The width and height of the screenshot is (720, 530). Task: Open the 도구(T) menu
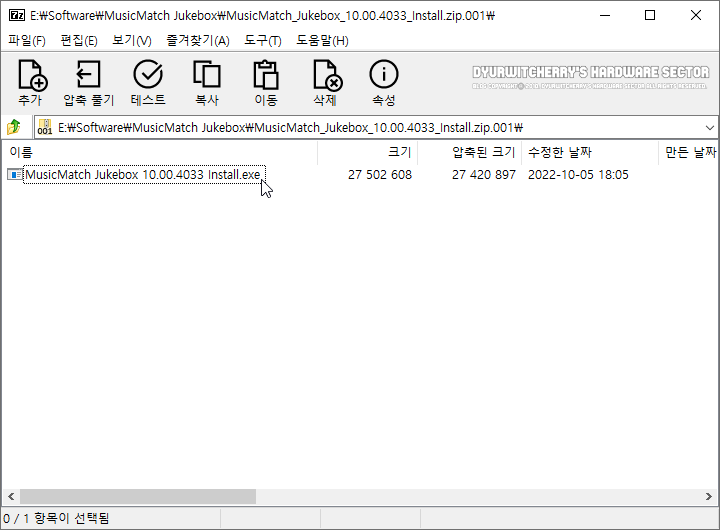click(x=263, y=40)
